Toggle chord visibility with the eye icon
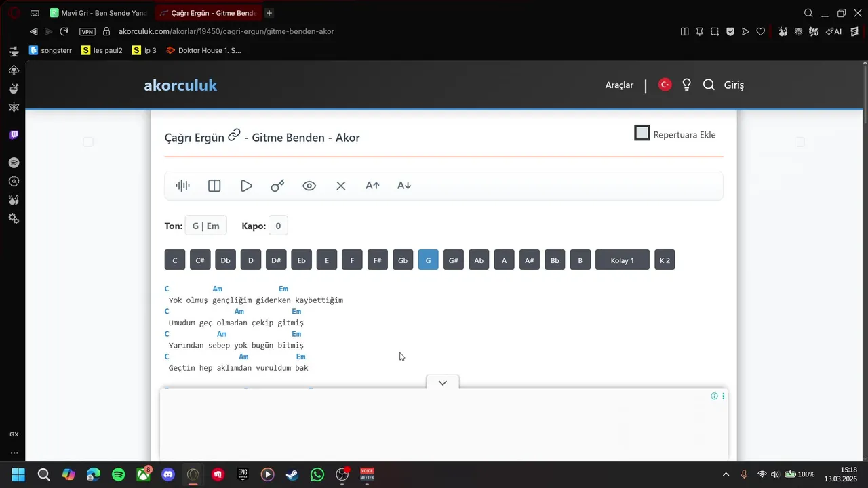 (309, 186)
